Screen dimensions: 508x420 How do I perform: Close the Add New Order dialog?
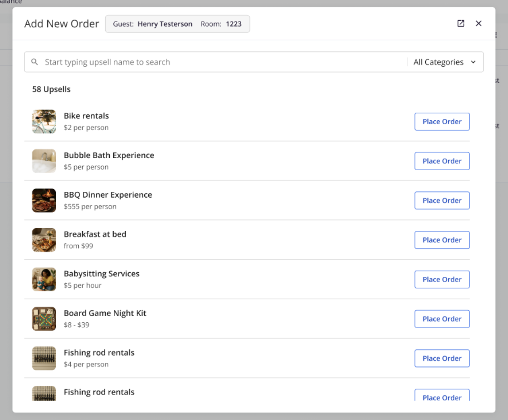tap(478, 23)
